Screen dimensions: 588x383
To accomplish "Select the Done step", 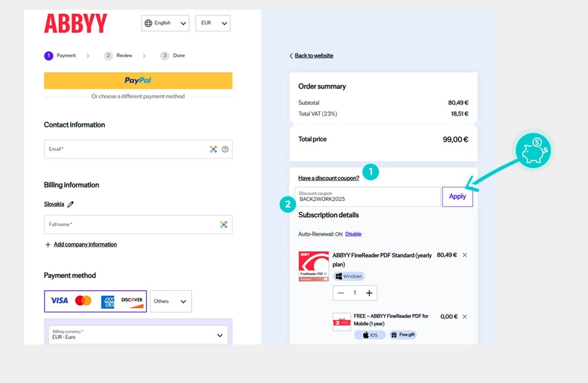I will coord(173,56).
